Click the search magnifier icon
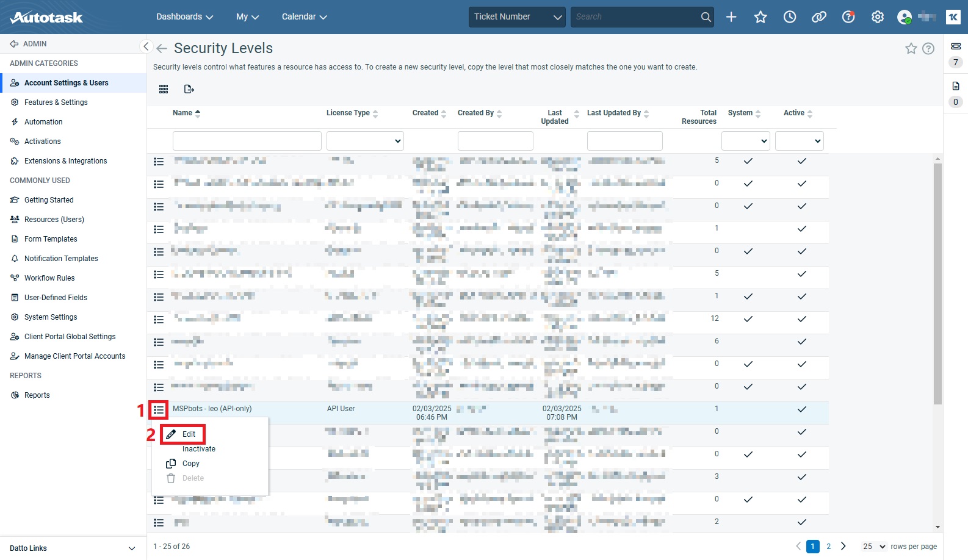Viewport: 968px width, 560px height. point(706,17)
